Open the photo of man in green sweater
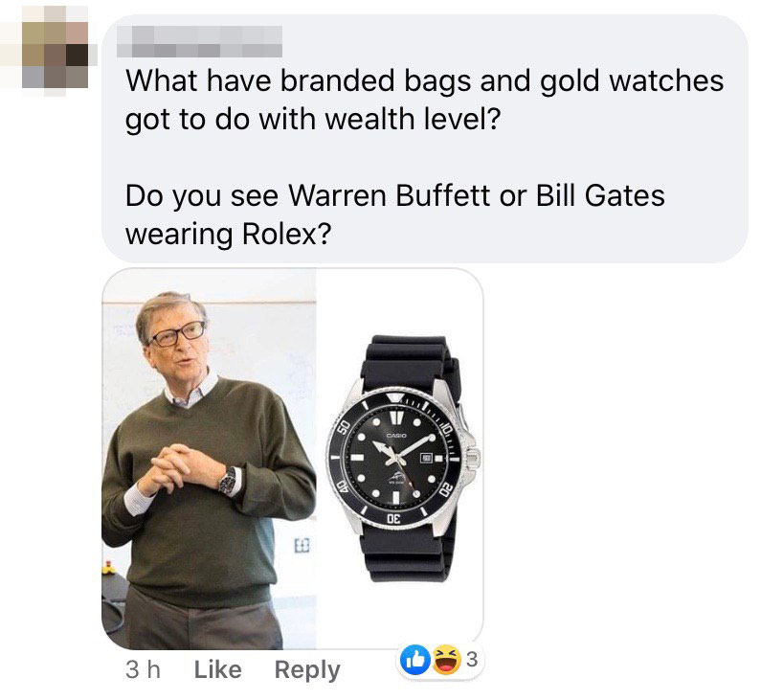783x700 pixels. [209, 459]
